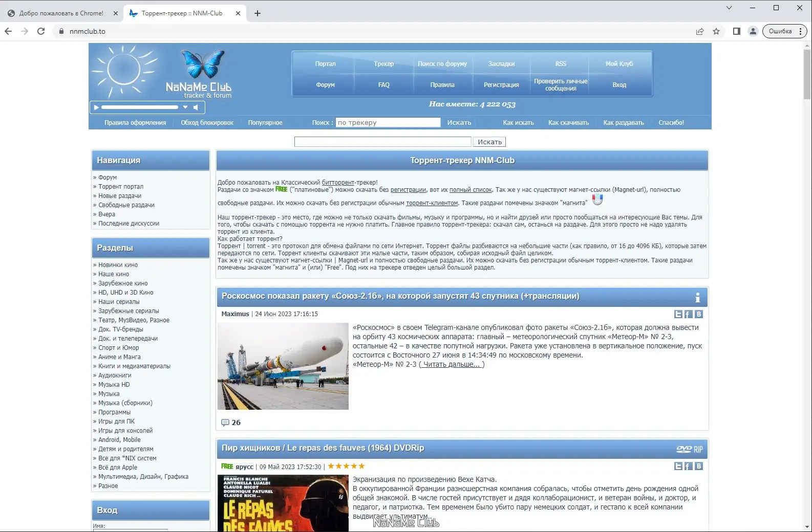Open Правила оформления link

point(135,123)
